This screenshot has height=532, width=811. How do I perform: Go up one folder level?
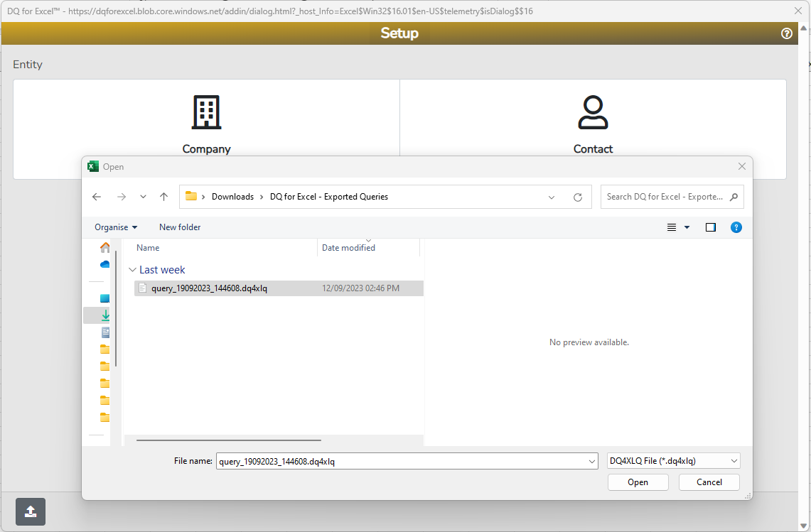[164, 197]
